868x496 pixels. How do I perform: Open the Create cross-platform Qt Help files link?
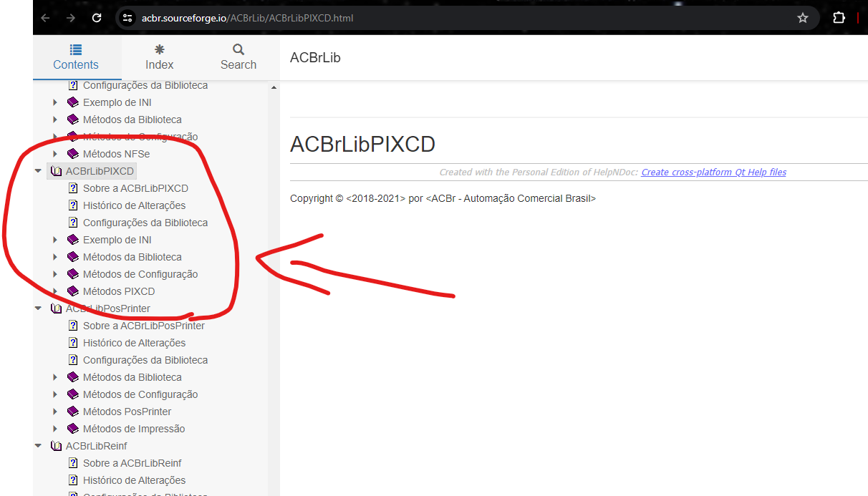(713, 172)
